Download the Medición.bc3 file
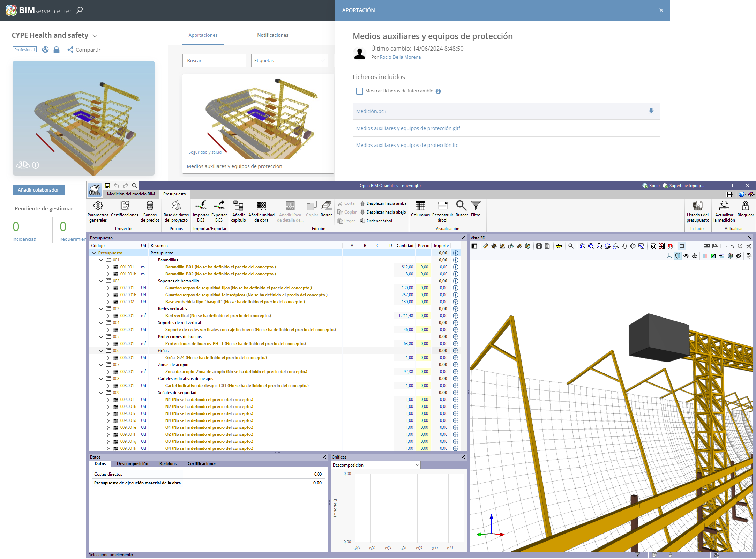Viewport: 756px width, 559px height. click(x=651, y=111)
